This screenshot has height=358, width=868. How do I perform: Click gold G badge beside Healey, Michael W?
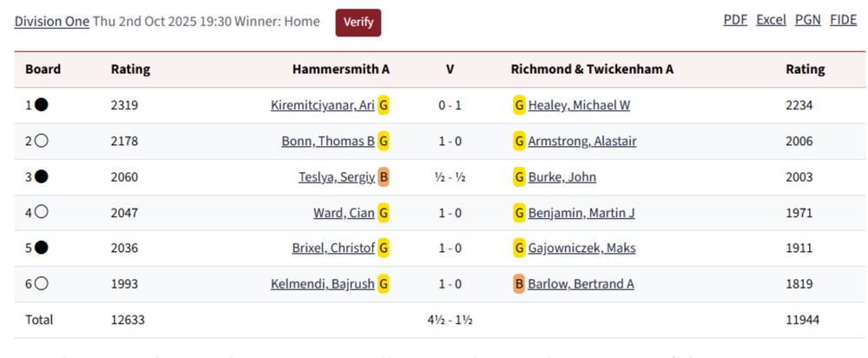point(519,105)
